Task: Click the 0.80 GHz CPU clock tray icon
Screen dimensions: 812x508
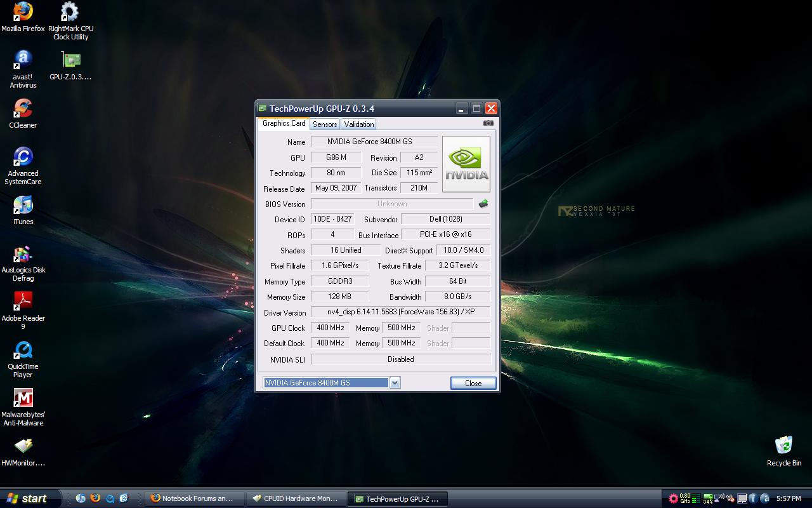Action: [x=685, y=498]
